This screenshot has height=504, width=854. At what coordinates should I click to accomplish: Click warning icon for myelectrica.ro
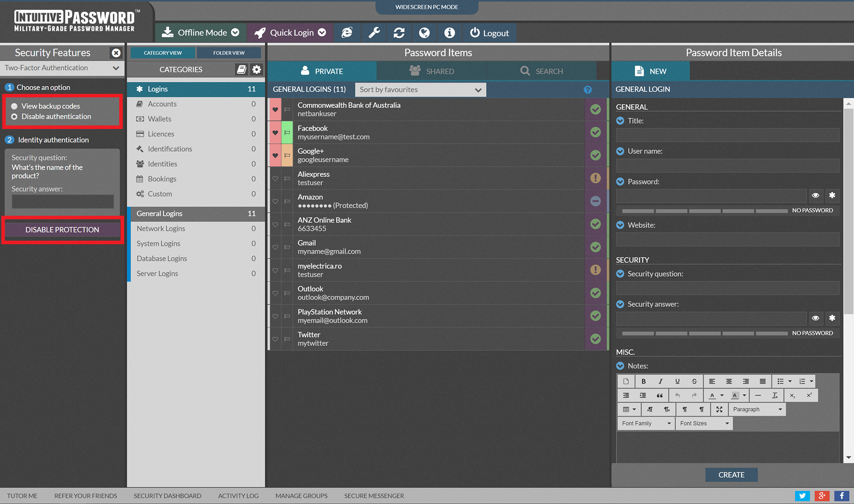point(596,270)
